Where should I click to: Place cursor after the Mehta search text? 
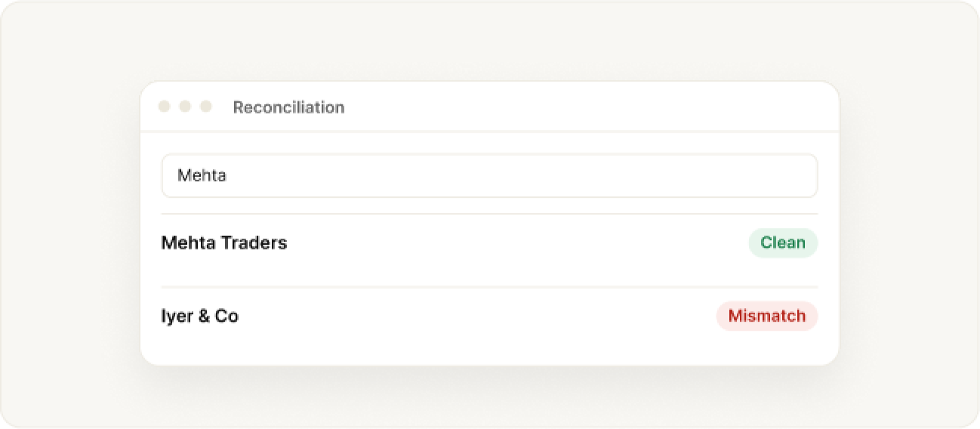(x=228, y=175)
